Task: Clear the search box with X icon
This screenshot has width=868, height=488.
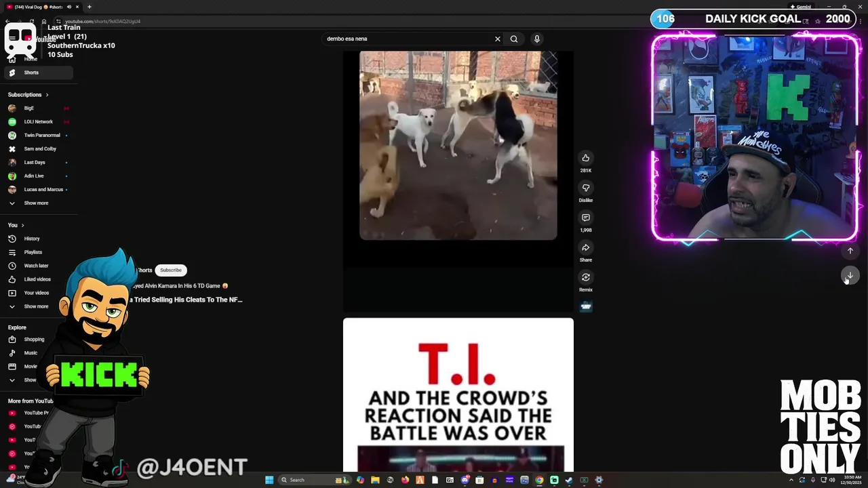Action: coord(497,39)
